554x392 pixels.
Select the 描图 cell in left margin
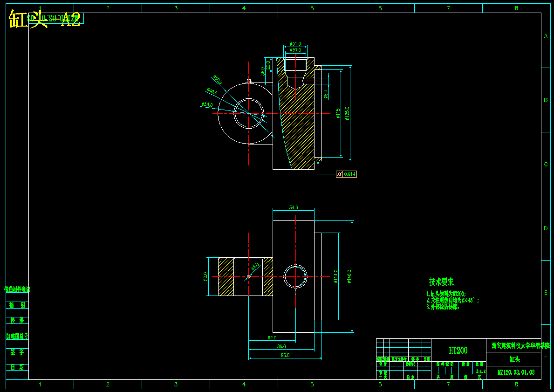(x=17, y=305)
